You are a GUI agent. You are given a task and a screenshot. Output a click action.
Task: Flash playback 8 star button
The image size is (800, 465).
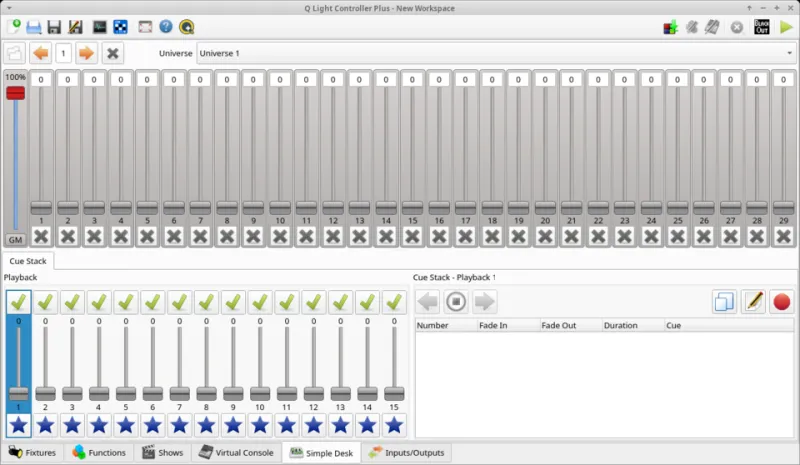point(206,425)
